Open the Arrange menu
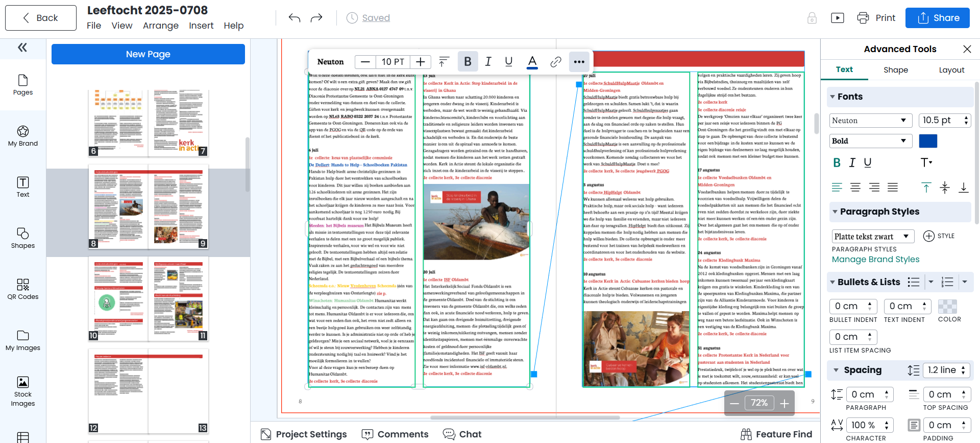 [161, 26]
